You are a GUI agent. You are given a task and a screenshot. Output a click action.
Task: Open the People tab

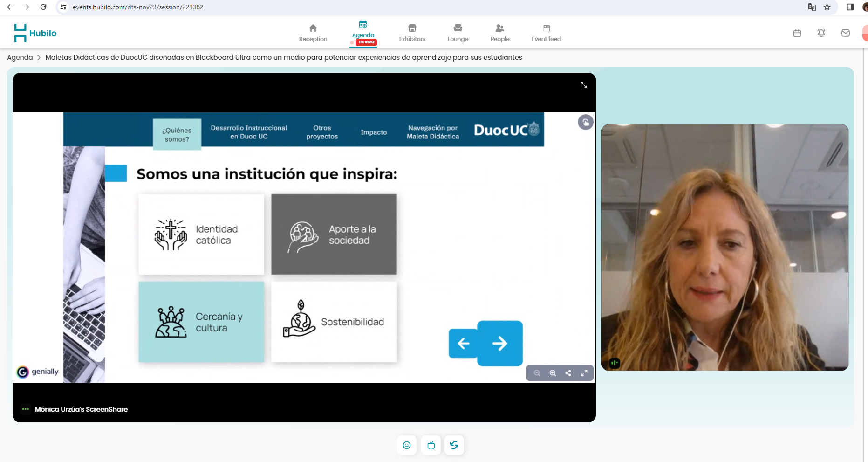tap(500, 33)
